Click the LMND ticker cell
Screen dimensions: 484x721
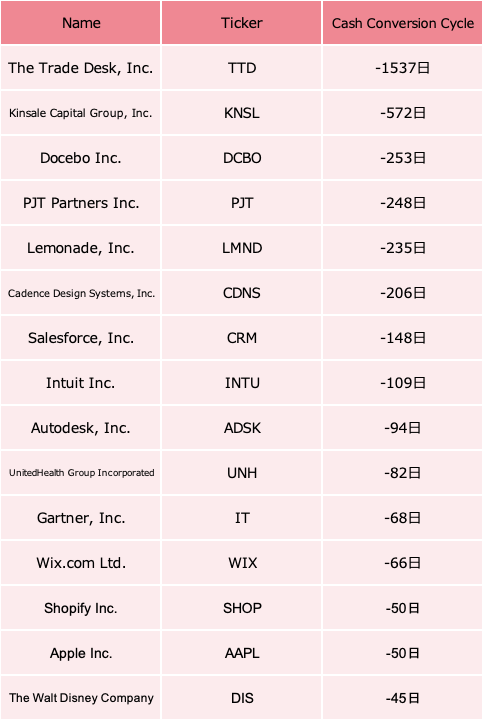241,248
